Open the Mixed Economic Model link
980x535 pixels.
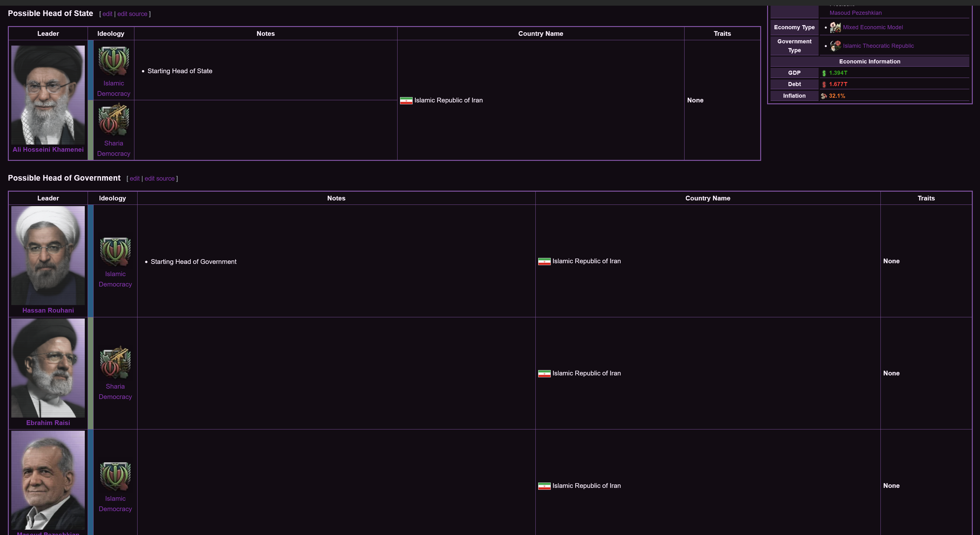(872, 27)
